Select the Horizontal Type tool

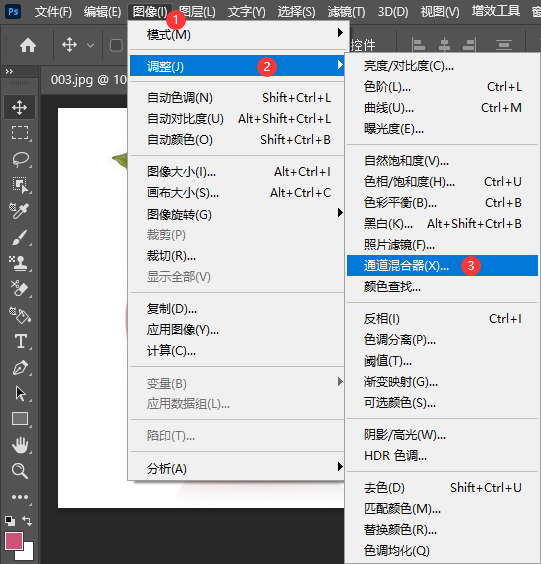point(19,341)
